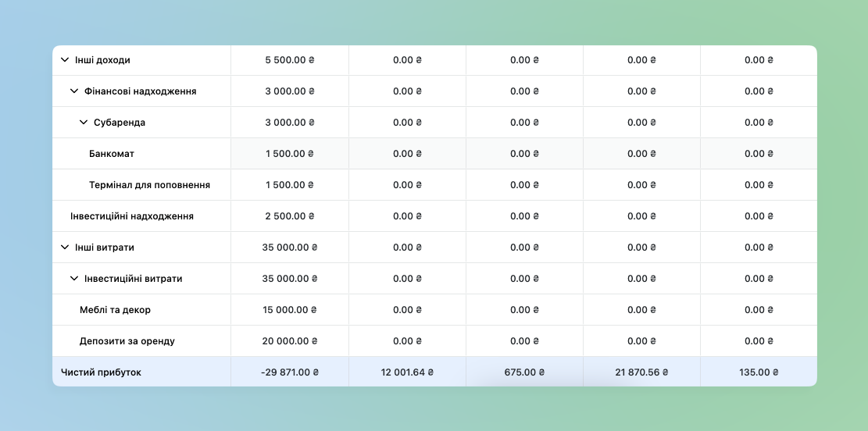This screenshot has height=431, width=868.
Task: Collapse the Субаренда chevron
Action: [x=84, y=123]
